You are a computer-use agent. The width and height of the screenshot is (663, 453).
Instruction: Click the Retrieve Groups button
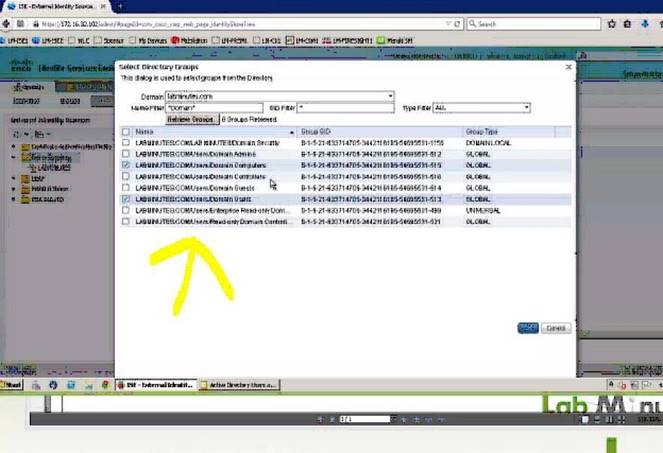coord(192,119)
